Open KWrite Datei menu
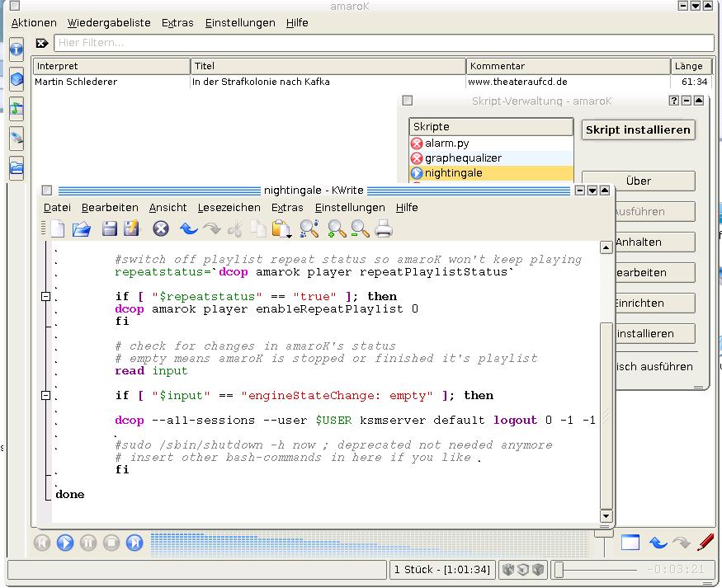 click(x=57, y=208)
